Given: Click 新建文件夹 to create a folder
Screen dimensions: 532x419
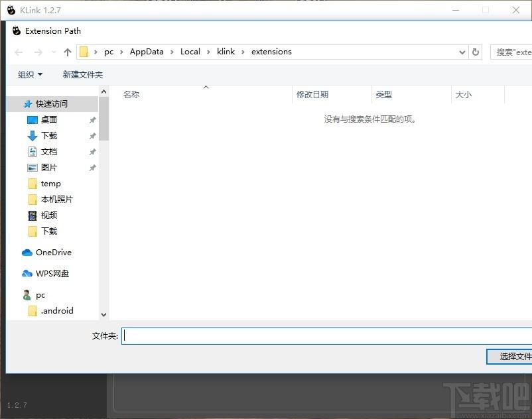Looking at the screenshot, I should point(83,74).
